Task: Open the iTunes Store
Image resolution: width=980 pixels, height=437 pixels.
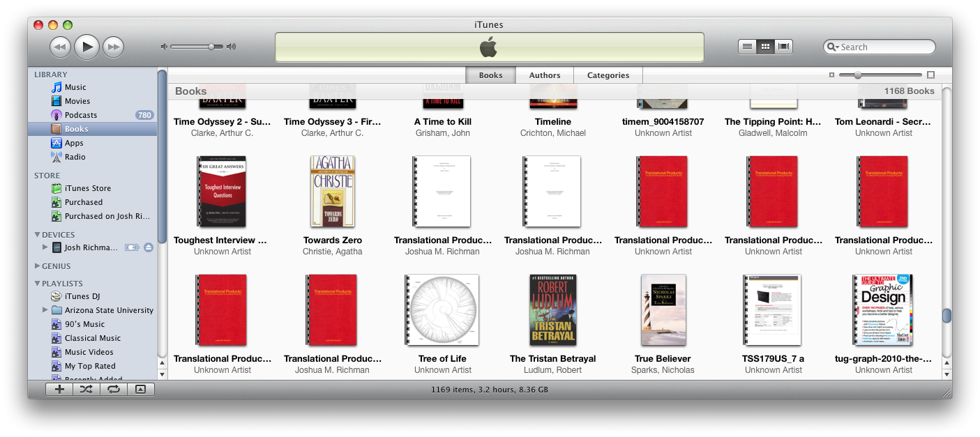Action: (x=88, y=188)
